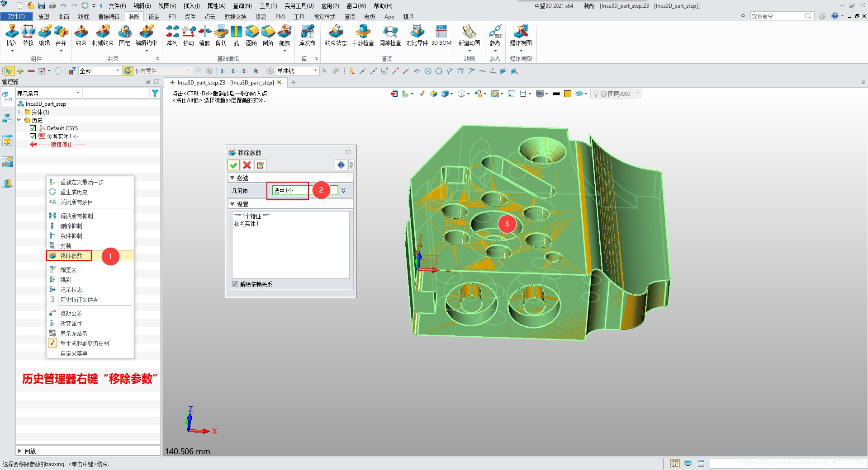Select the Inca3D_part_step root node
Image resolution: width=868 pixels, height=470 pixels.
point(45,103)
